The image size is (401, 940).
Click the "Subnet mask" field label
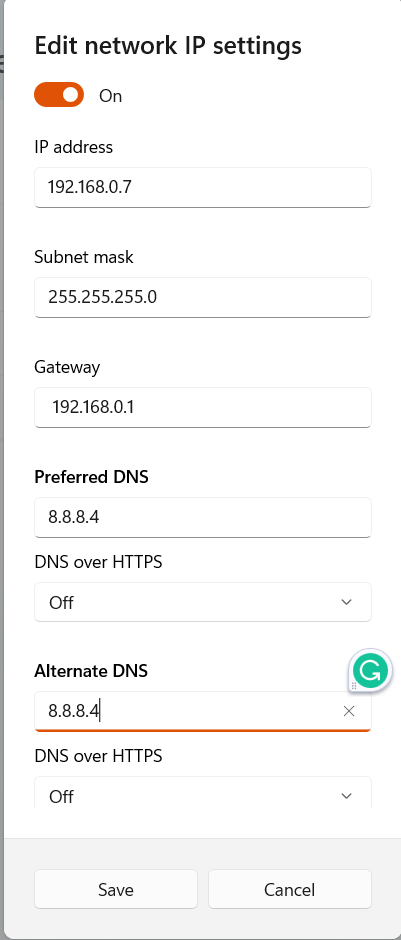[84, 257]
